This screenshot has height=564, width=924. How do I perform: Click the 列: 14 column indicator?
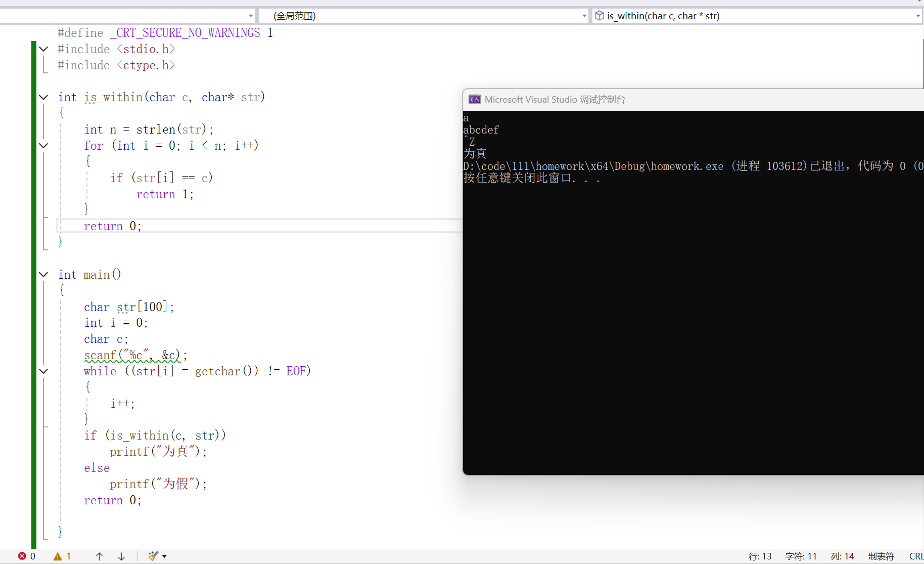click(x=842, y=556)
